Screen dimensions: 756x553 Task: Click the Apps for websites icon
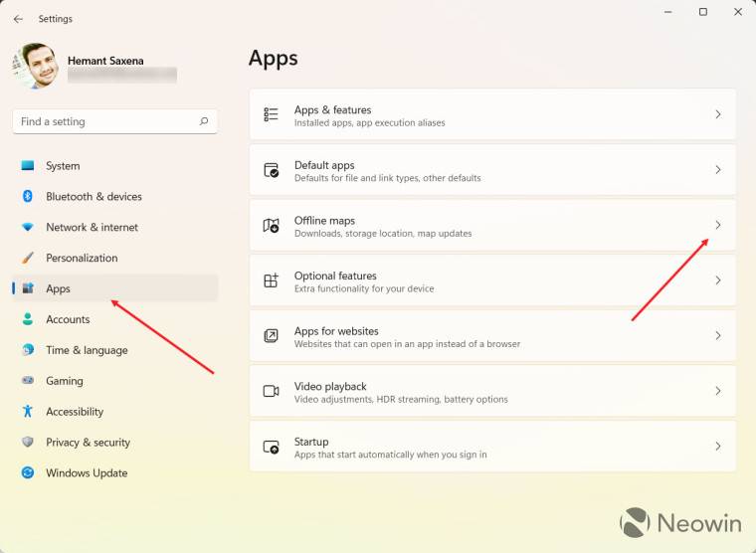[x=271, y=335]
